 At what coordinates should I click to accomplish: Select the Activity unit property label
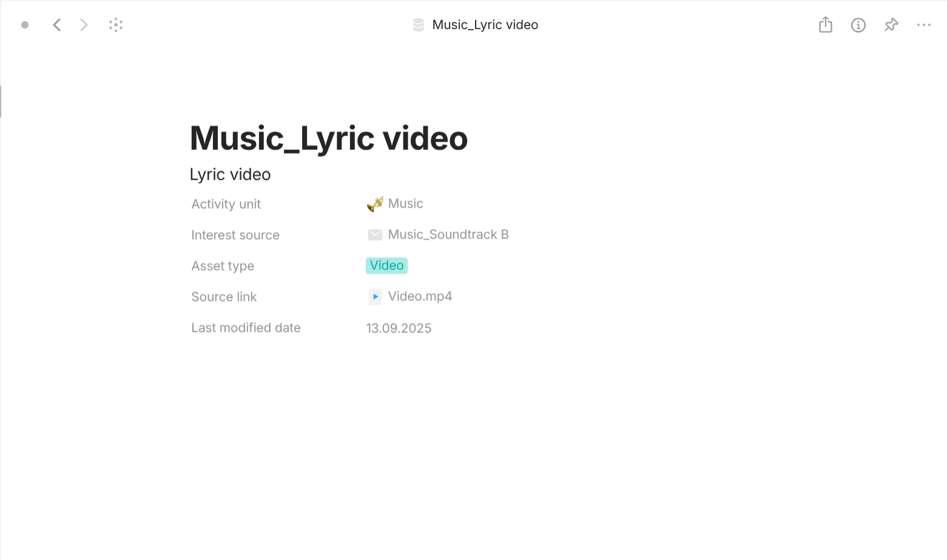click(x=226, y=204)
